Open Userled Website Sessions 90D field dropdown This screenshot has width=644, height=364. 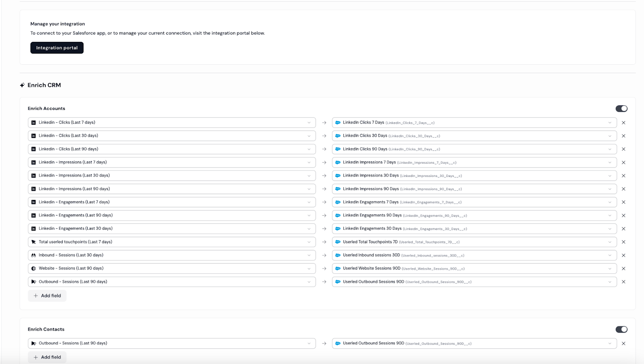pyautogui.click(x=475, y=269)
